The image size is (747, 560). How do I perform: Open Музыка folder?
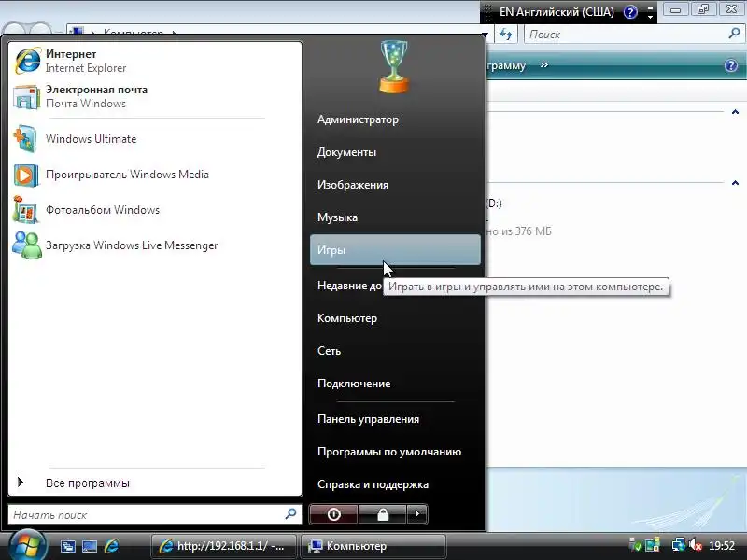coord(395,217)
